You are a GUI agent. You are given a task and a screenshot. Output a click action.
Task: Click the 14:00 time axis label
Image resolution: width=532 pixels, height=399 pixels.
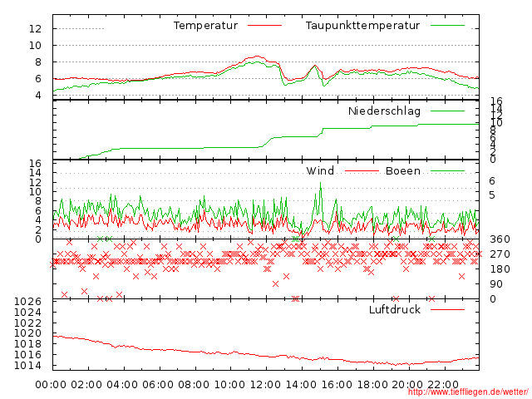[301, 385]
